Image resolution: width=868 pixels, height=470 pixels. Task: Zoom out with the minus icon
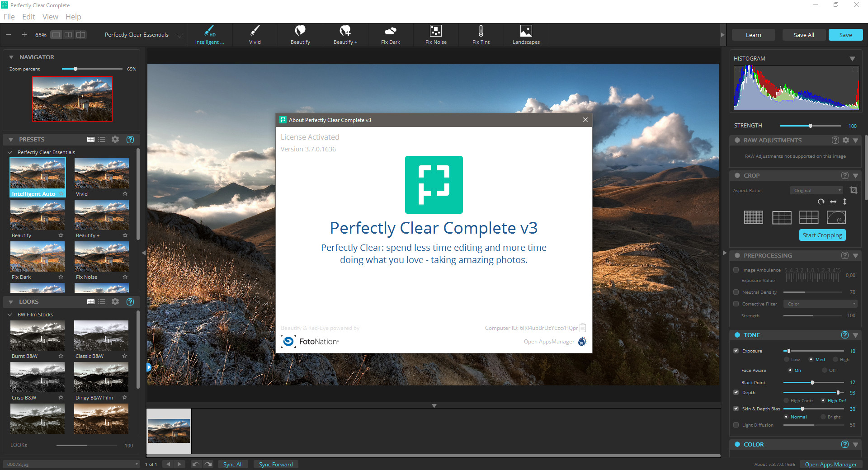coord(9,35)
